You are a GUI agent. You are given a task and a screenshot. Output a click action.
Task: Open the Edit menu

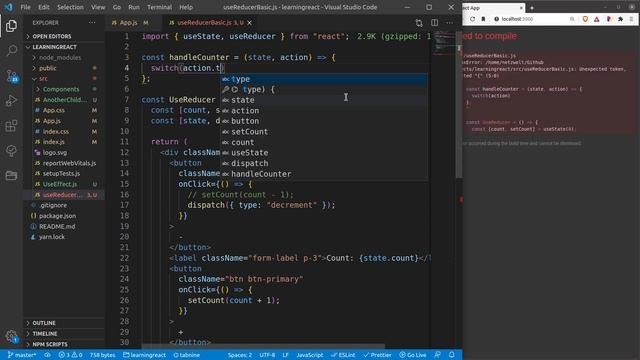click(x=44, y=7)
